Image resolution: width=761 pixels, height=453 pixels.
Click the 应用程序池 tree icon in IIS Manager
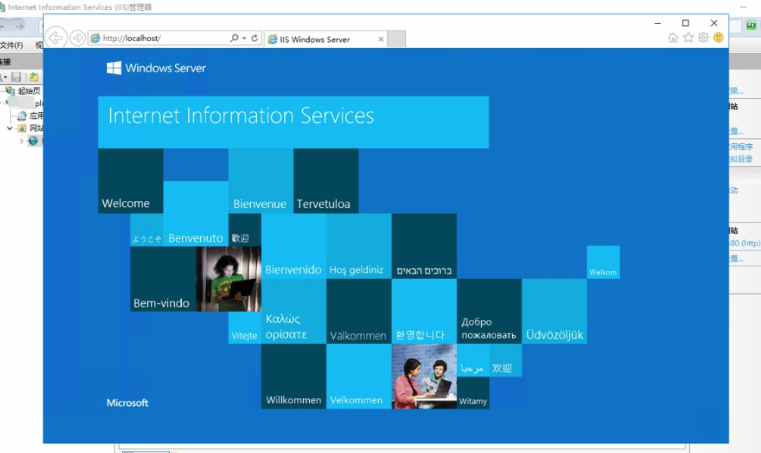21,116
